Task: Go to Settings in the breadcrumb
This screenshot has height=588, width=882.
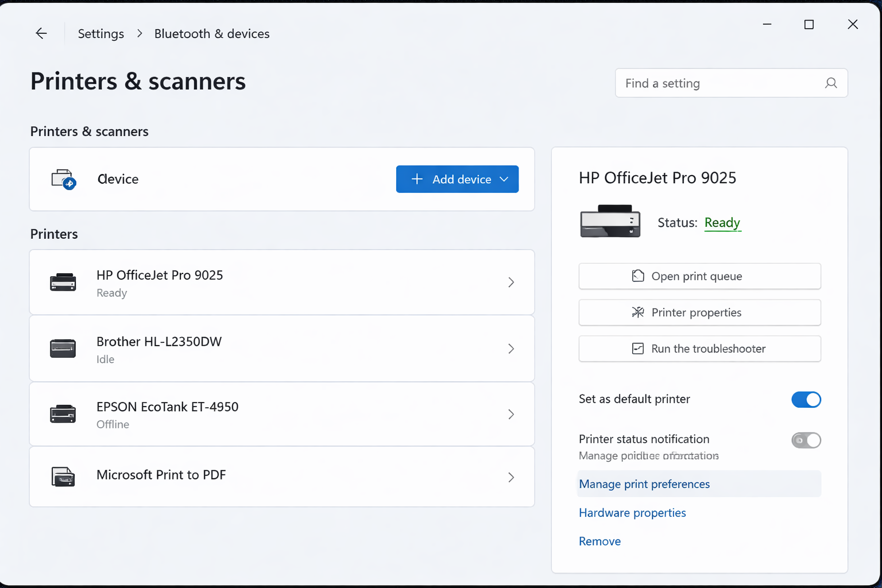Action: 101,34
